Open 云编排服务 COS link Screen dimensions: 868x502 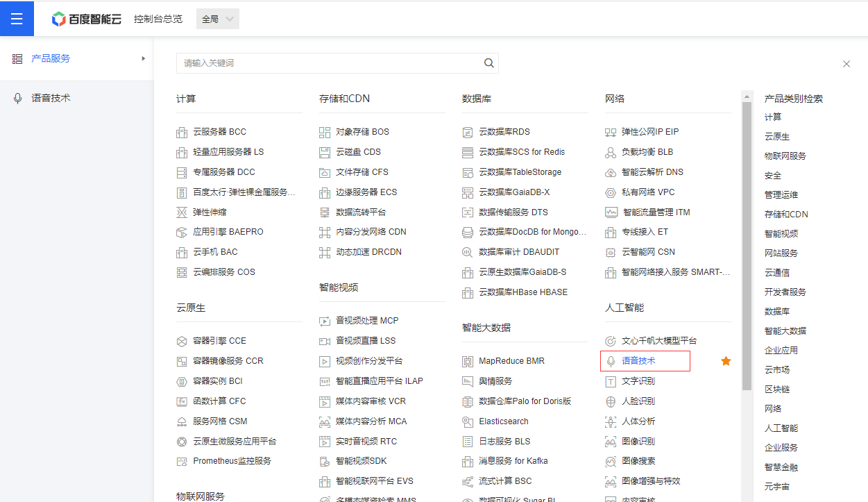click(224, 272)
